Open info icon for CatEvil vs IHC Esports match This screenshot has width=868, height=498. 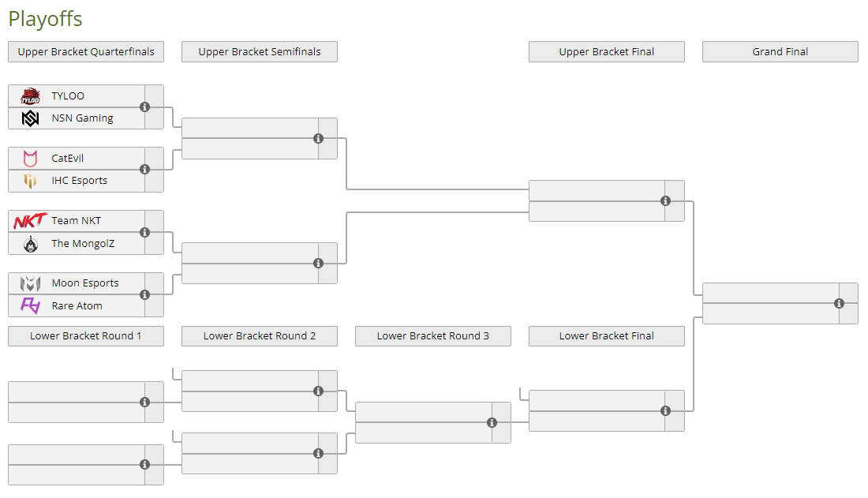click(145, 170)
